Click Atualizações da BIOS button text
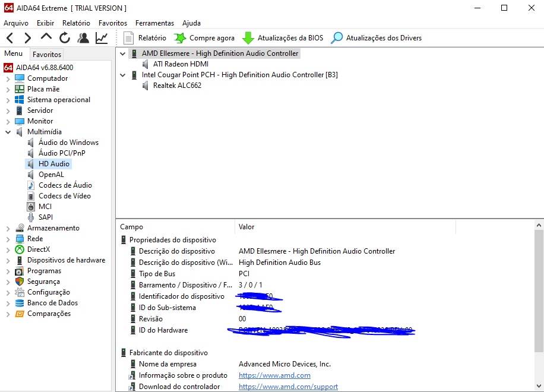This screenshot has width=544, height=392. click(290, 38)
